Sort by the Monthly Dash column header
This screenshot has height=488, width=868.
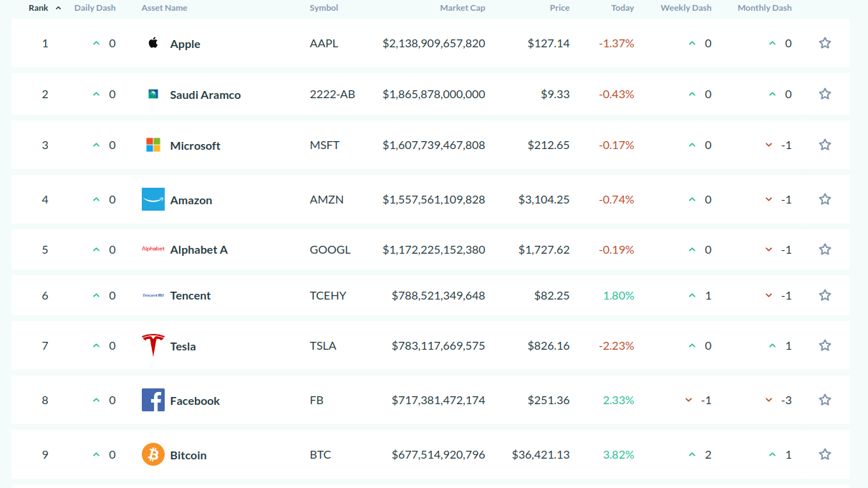pos(765,8)
